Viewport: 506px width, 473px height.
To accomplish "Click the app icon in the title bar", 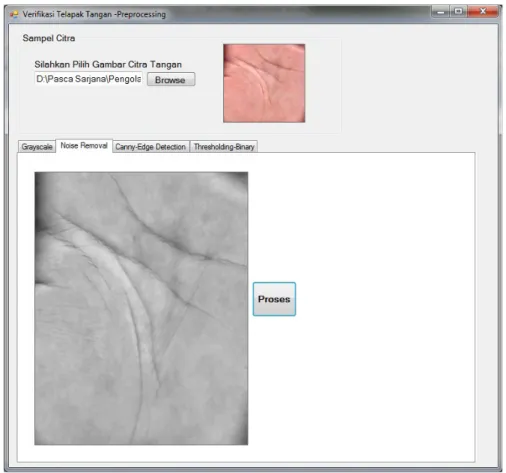I will pos(14,14).
